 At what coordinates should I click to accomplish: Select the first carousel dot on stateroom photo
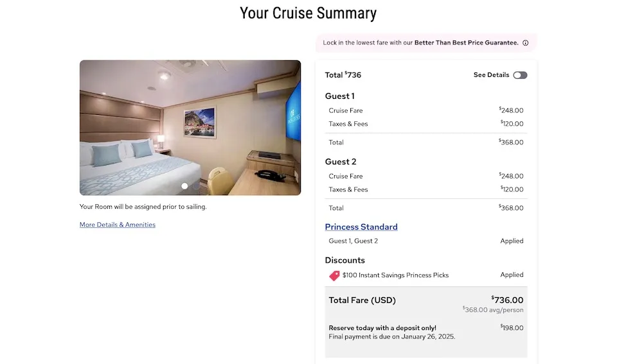coord(184,186)
